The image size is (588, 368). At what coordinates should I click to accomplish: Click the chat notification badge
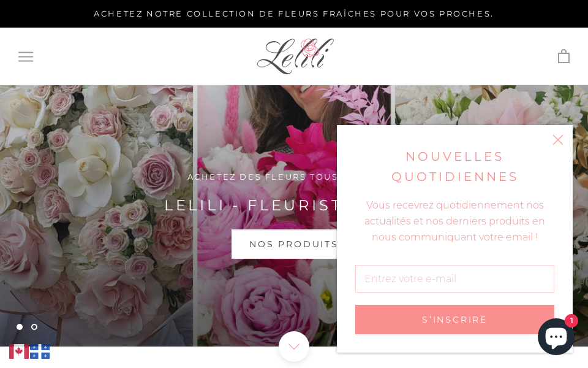coord(571,321)
